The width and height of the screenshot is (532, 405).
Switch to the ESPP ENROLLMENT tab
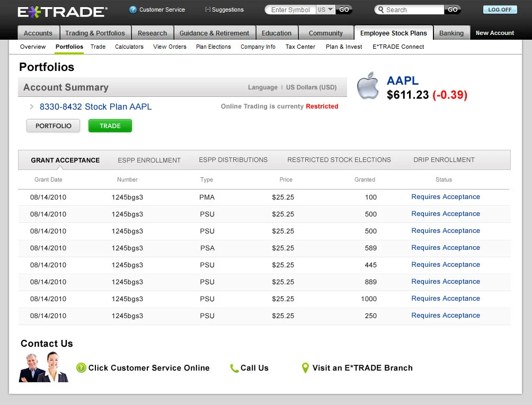pyautogui.click(x=149, y=160)
